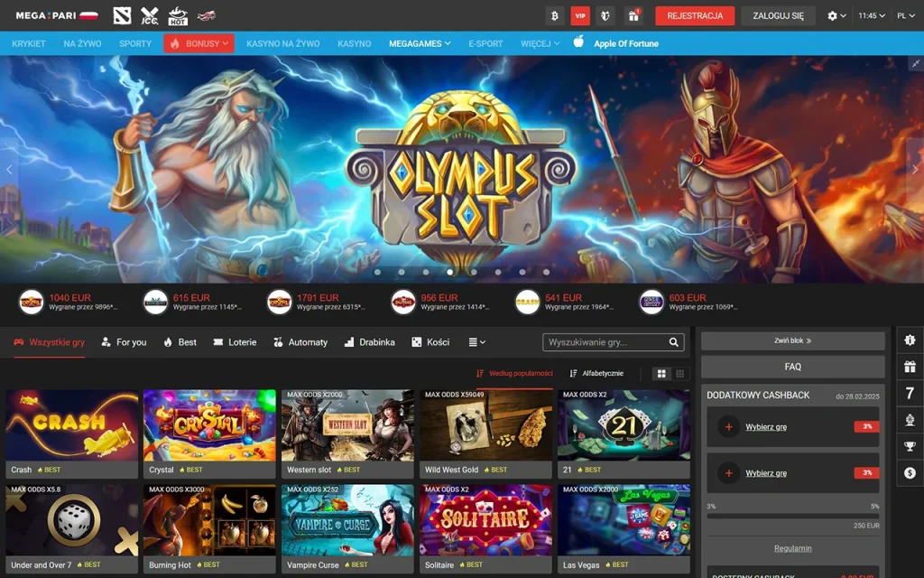Click the REJESTRACJA button

[x=695, y=16]
